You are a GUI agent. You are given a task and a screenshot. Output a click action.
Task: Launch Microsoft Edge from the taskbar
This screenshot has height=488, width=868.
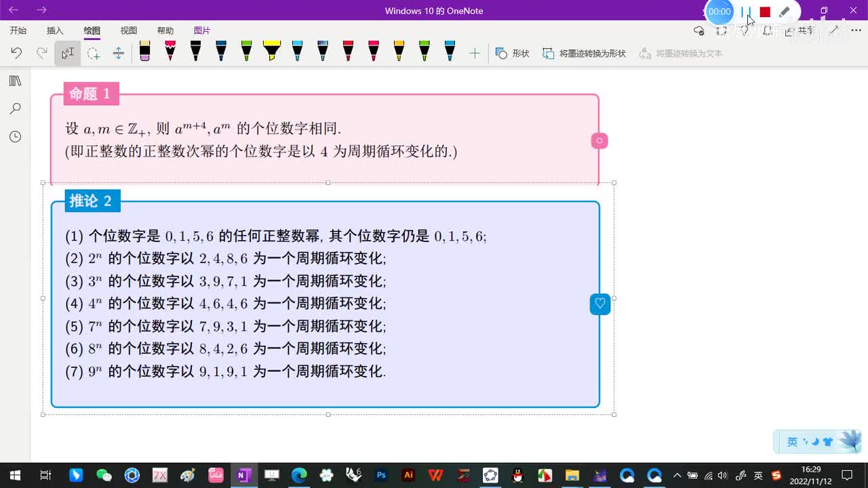[299, 475]
